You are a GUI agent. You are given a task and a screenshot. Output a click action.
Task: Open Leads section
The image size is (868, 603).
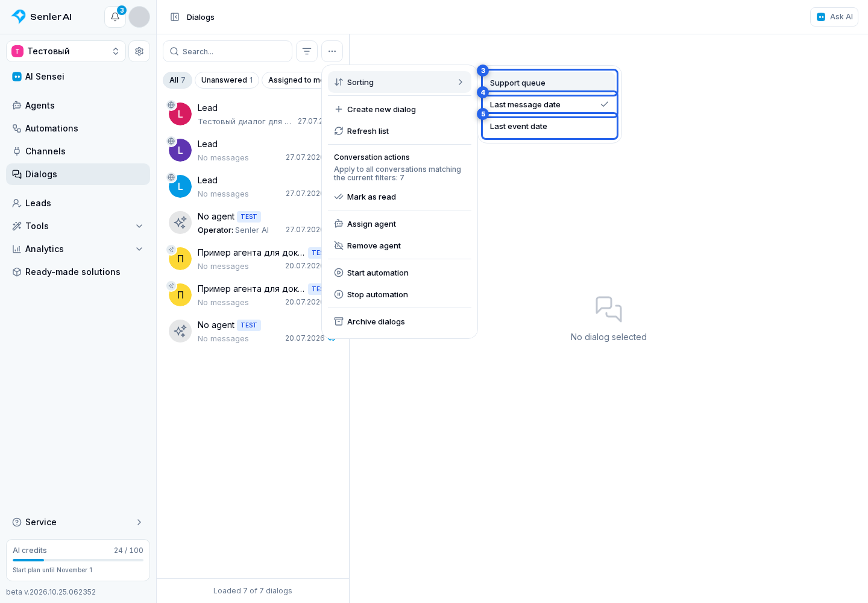78,203
